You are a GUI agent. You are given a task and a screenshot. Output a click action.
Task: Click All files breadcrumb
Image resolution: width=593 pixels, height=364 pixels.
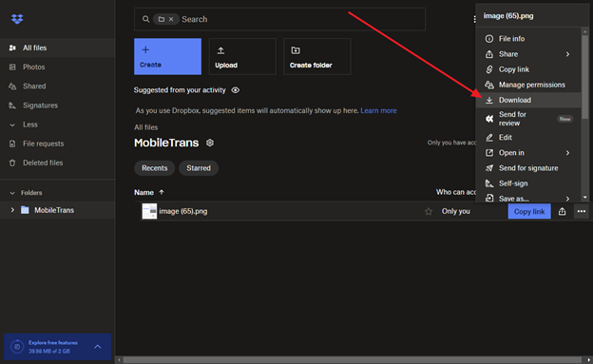(x=146, y=127)
